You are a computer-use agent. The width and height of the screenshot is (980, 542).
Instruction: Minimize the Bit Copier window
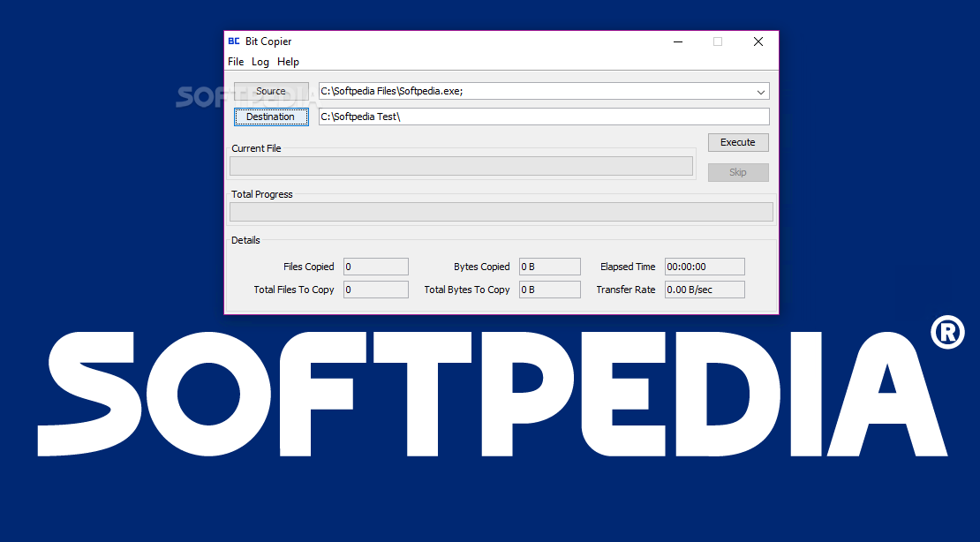click(678, 41)
